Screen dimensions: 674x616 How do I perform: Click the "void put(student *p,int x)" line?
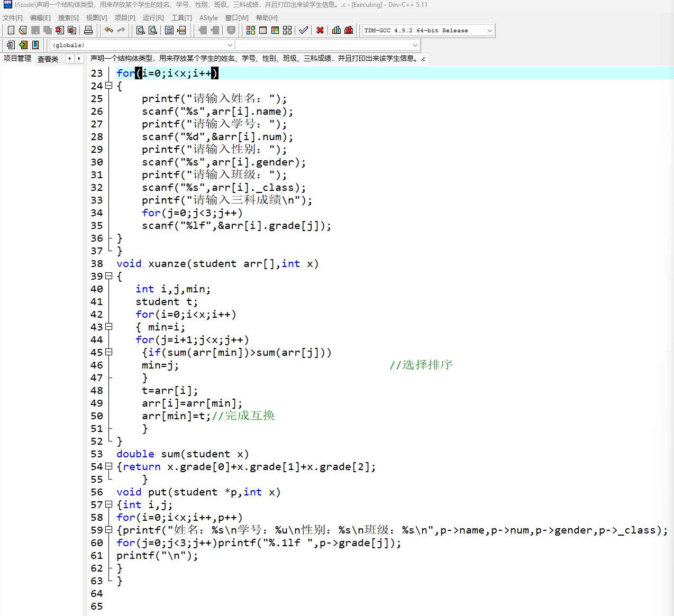pyautogui.click(x=198, y=492)
